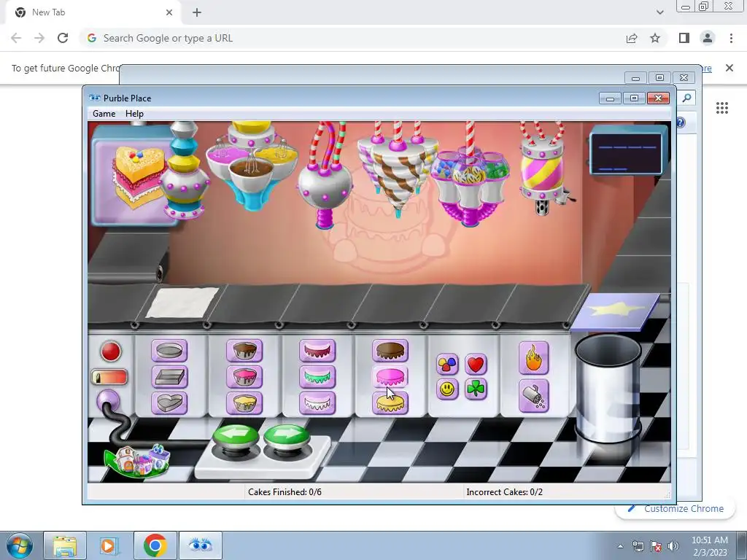
Task: Select the square cake pan shape
Action: pyautogui.click(x=169, y=377)
